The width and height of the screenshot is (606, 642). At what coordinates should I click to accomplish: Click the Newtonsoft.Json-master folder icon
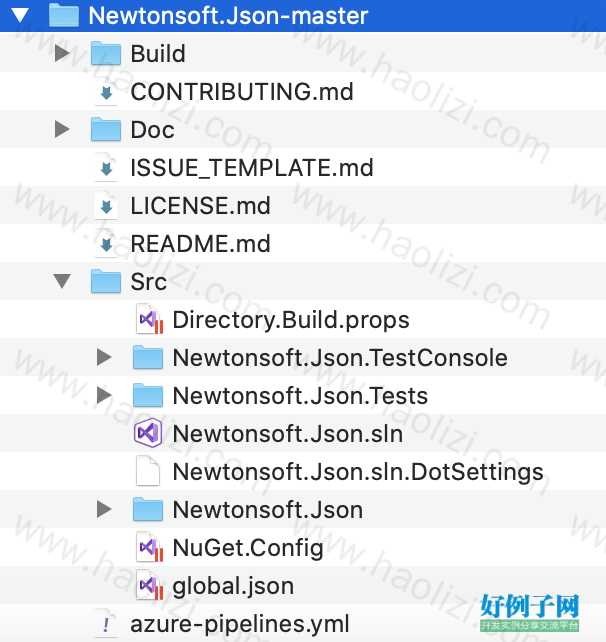point(64,15)
